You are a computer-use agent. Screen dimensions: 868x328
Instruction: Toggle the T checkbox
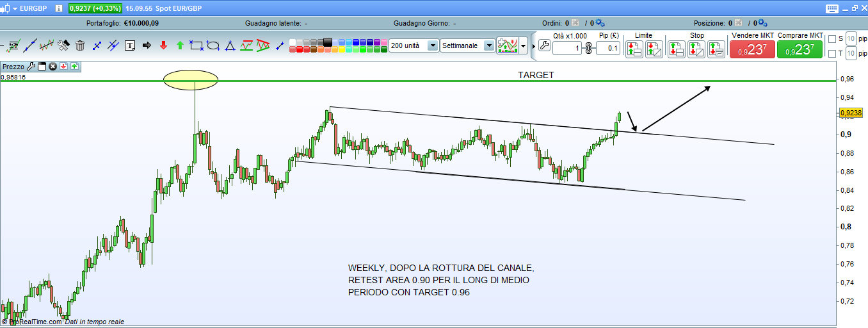pos(832,54)
